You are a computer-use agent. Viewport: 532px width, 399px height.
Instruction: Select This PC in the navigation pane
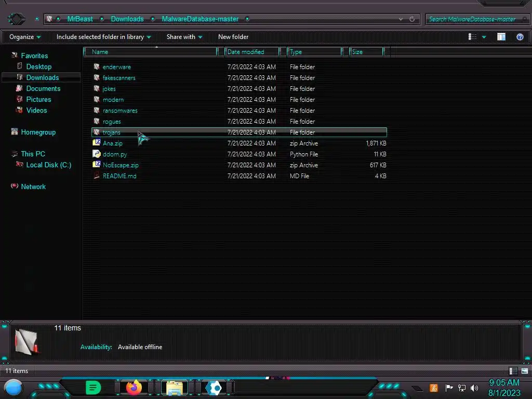point(33,154)
